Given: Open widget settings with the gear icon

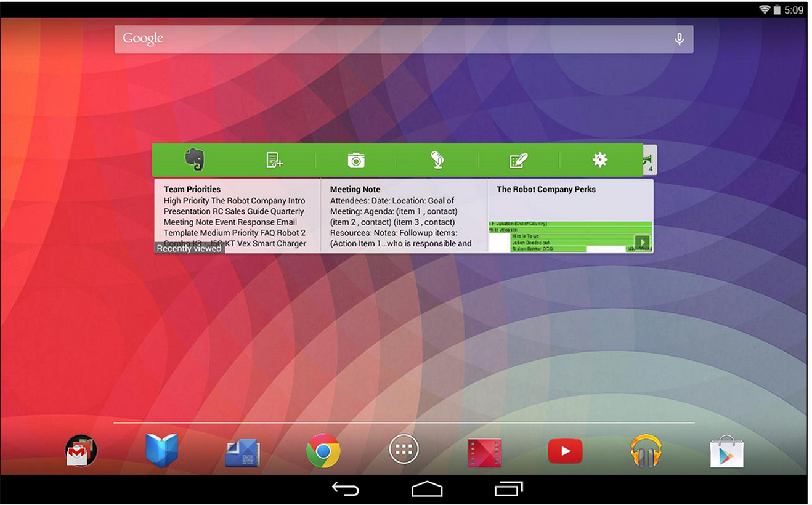Looking at the screenshot, I should tap(600, 160).
